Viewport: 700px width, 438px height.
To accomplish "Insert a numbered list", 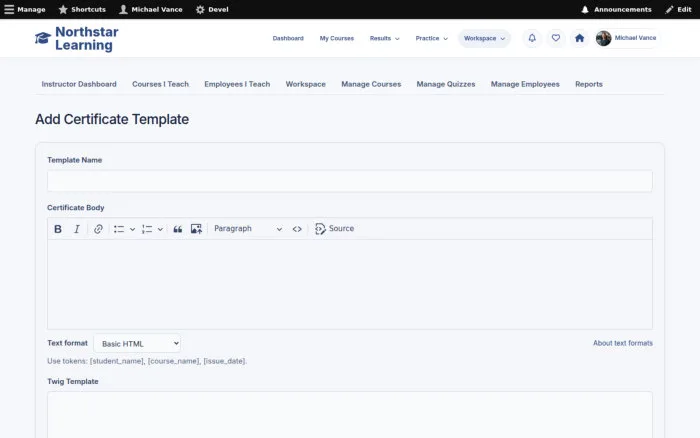I will click(x=147, y=229).
